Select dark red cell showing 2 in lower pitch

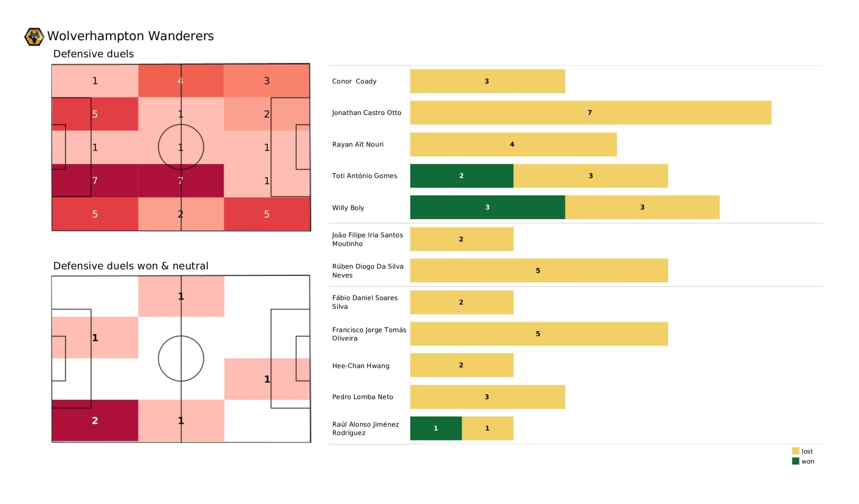tap(95, 421)
